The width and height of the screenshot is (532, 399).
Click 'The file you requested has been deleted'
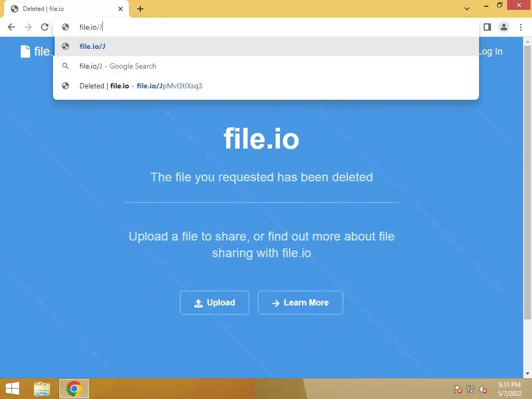(262, 177)
